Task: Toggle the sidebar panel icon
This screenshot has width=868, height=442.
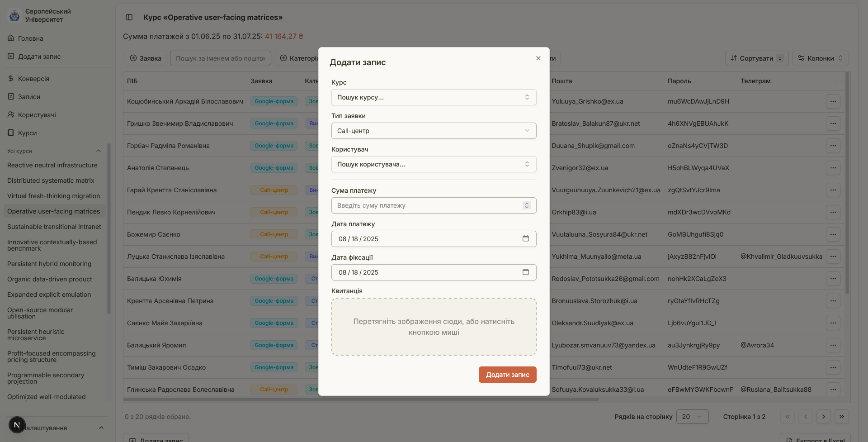Action: 129,17
